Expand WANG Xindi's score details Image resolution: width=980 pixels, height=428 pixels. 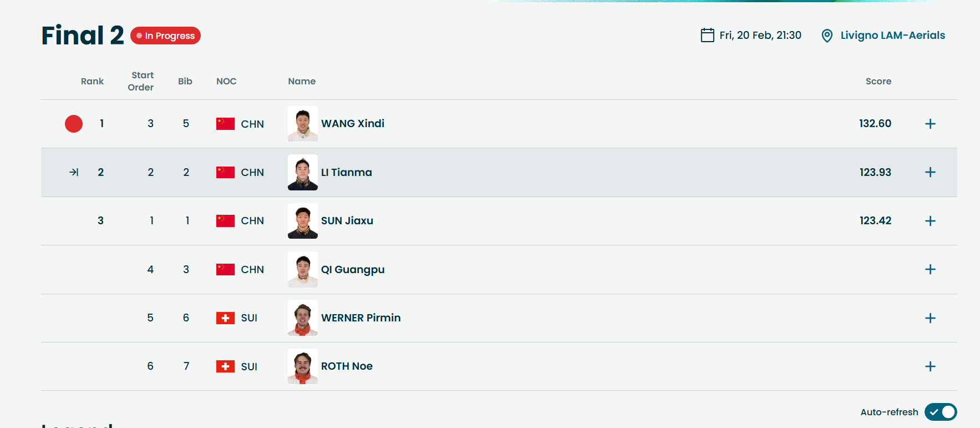(931, 124)
